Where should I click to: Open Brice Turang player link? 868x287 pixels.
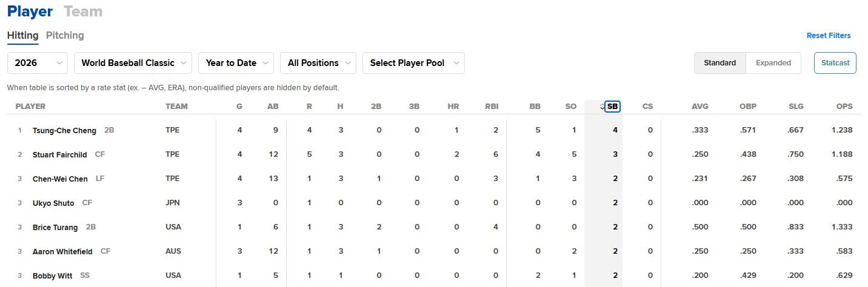[x=55, y=228]
